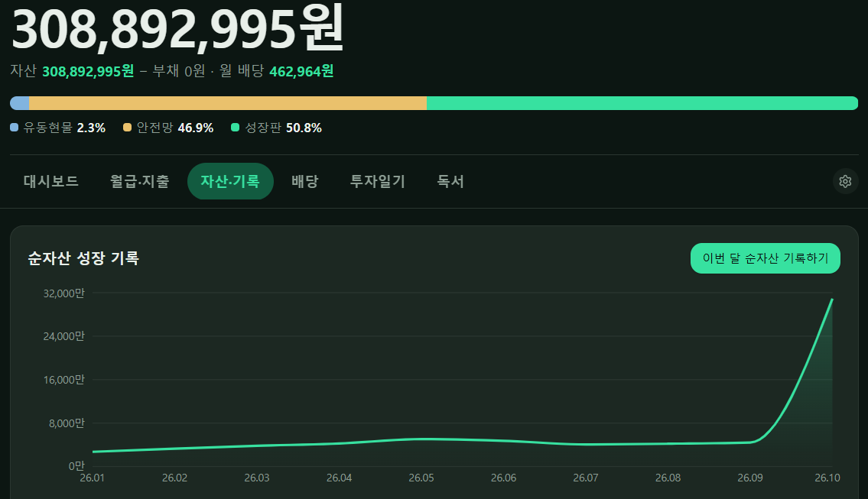
Task: Click the green 자산 308,892,995원 value
Action: click(x=88, y=71)
